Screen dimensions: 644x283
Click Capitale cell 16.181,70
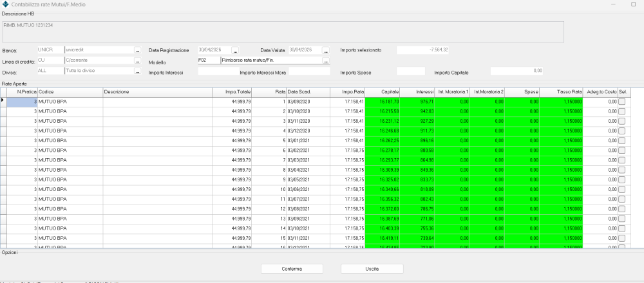click(x=383, y=102)
